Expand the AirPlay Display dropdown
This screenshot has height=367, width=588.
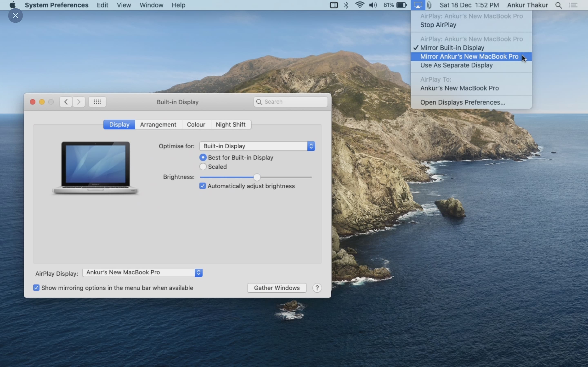pos(142,273)
